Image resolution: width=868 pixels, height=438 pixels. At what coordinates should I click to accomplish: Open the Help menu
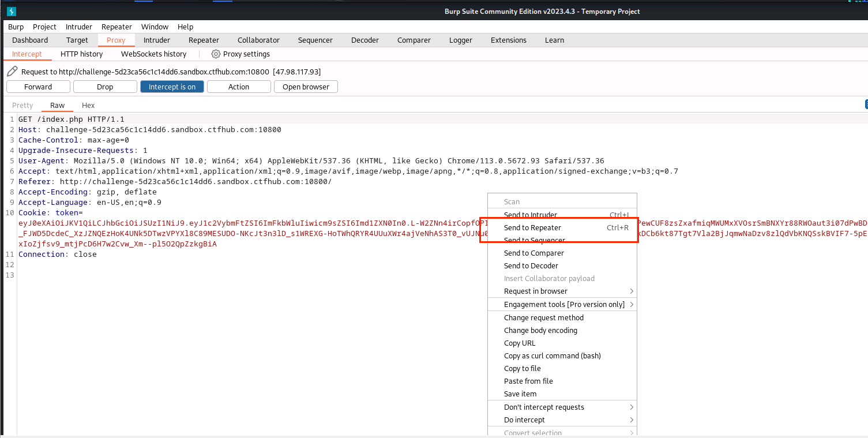pos(185,27)
